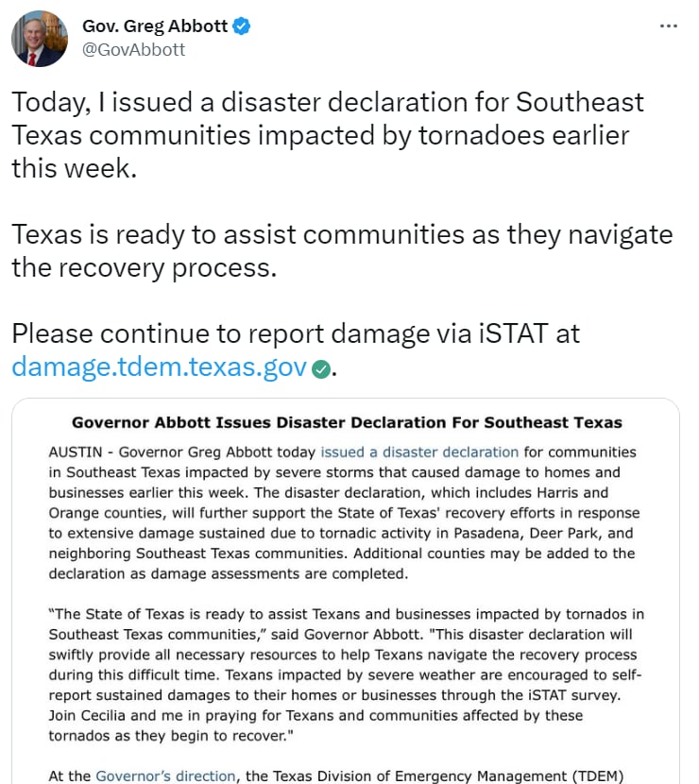
Task: Open the three-dot more options menu
Action: point(669,26)
